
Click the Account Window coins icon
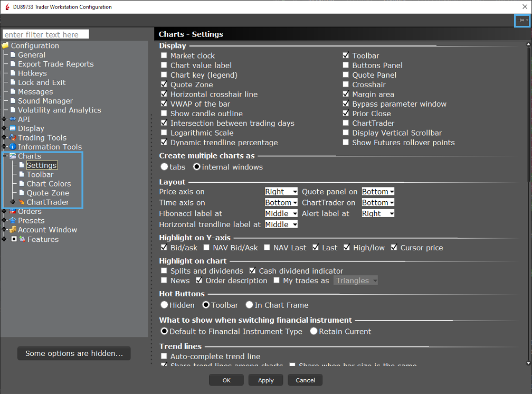[12, 230]
